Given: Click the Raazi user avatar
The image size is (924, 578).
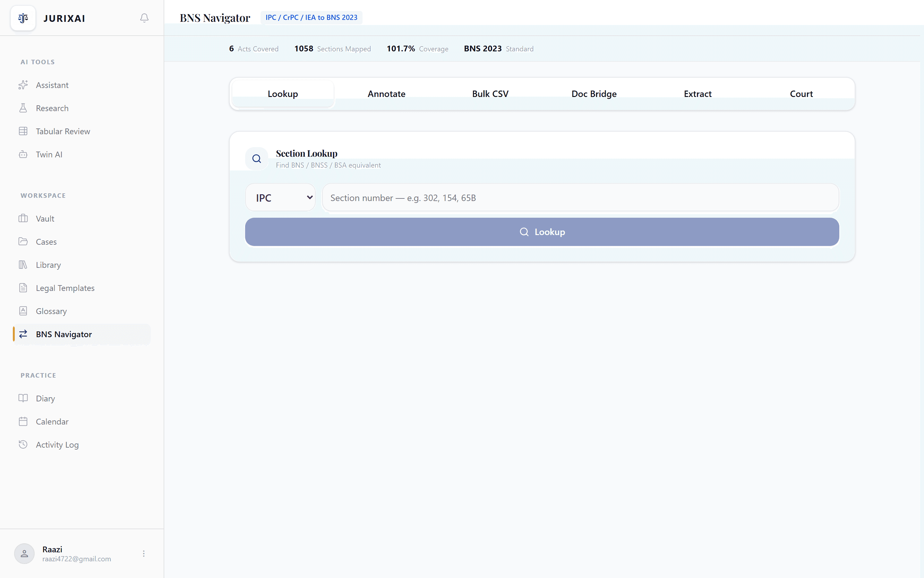Looking at the screenshot, I should [24, 554].
